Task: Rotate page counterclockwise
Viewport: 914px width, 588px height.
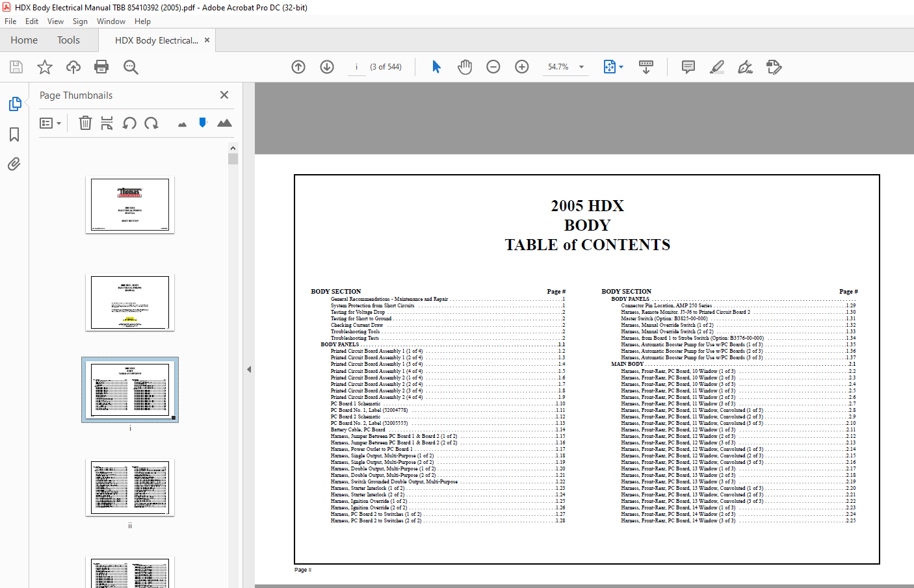Action: (x=129, y=123)
